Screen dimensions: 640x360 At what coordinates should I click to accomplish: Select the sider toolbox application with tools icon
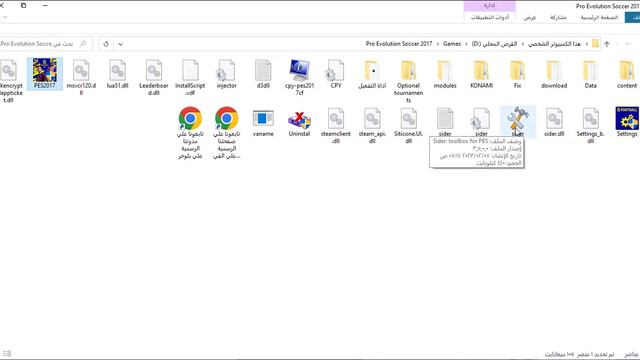518,122
